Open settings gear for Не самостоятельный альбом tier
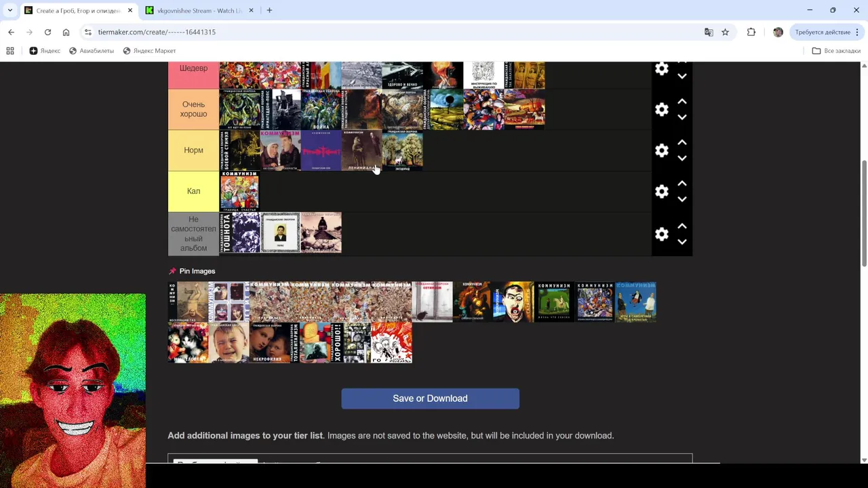Image resolution: width=868 pixels, height=488 pixels. click(662, 234)
